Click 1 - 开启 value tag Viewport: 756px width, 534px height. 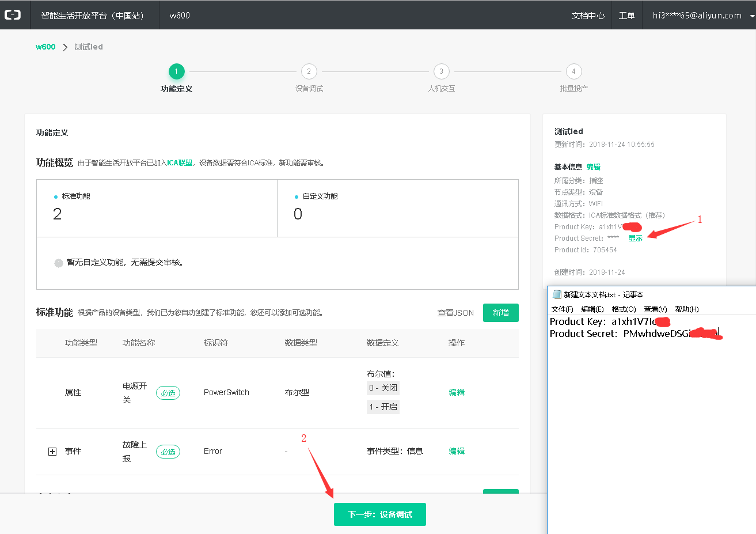(383, 407)
